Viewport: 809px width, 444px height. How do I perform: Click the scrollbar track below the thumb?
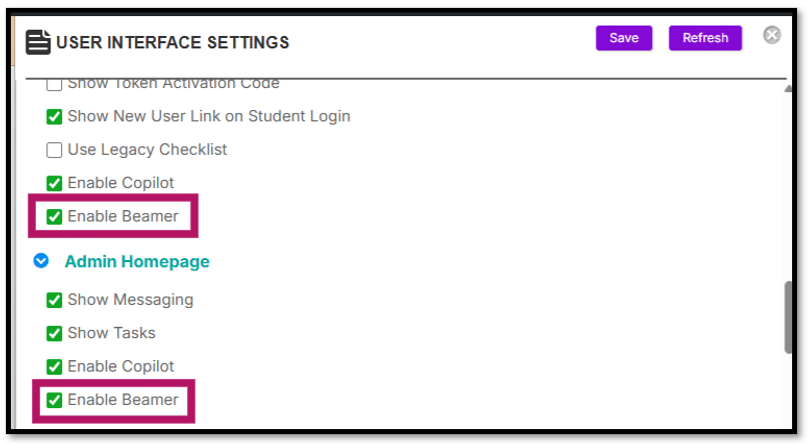(788, 391)
